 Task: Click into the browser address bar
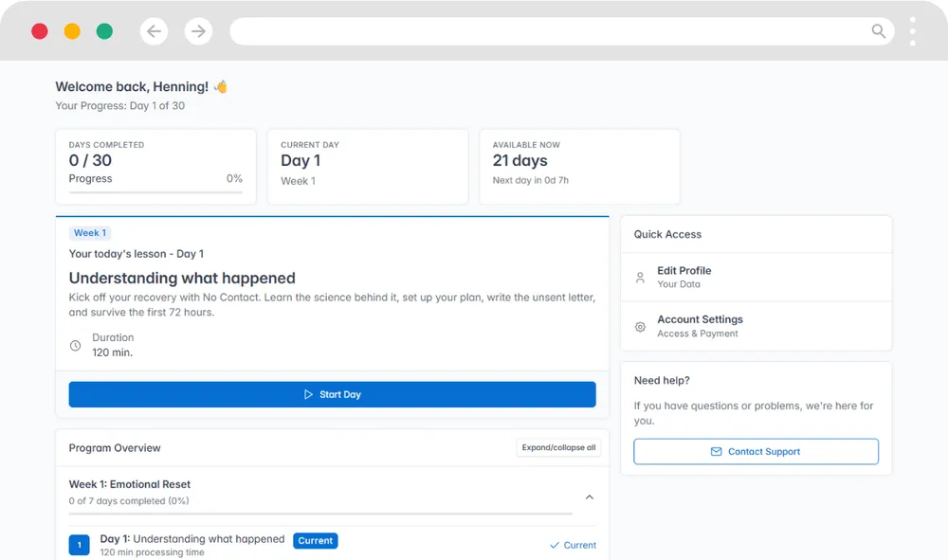(550, 31)
